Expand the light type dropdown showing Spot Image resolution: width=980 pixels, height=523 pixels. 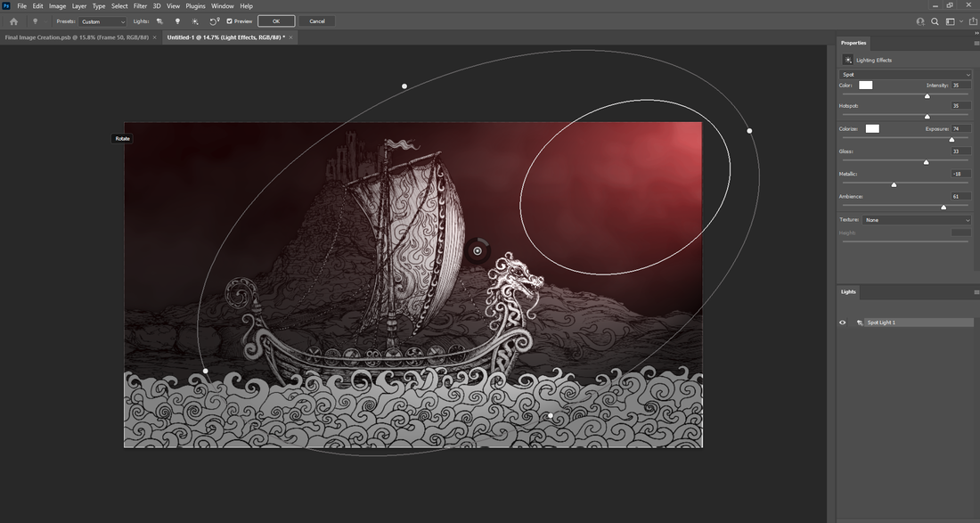coord(905,75)
